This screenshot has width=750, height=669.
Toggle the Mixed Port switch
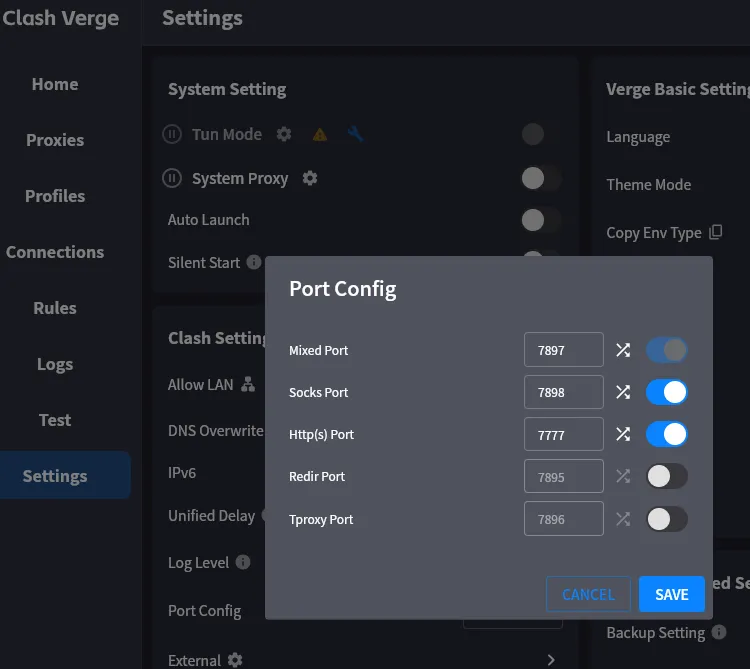[667, 350]
